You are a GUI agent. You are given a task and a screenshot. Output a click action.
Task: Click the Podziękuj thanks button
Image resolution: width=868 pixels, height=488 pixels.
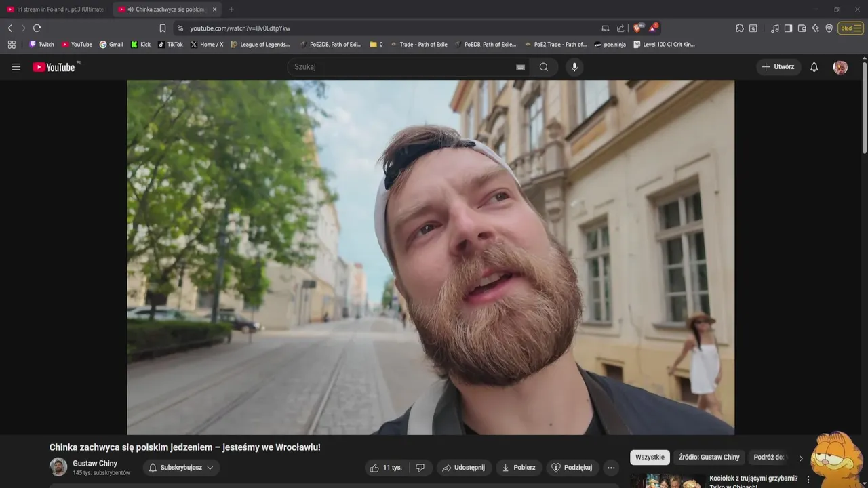coord(572,468)
